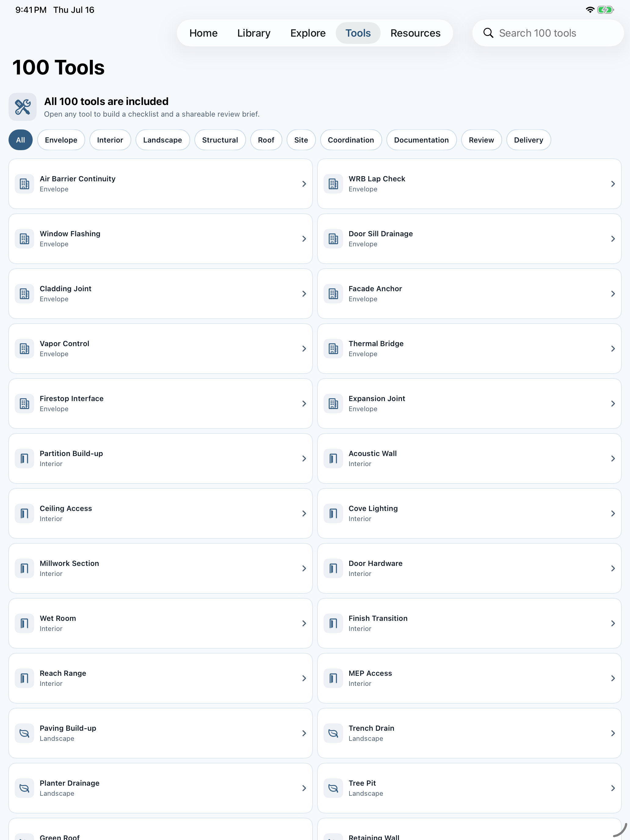Screen dimensions: 630x840
Task: Filter tools by Envelope
Action: point(61,140)
